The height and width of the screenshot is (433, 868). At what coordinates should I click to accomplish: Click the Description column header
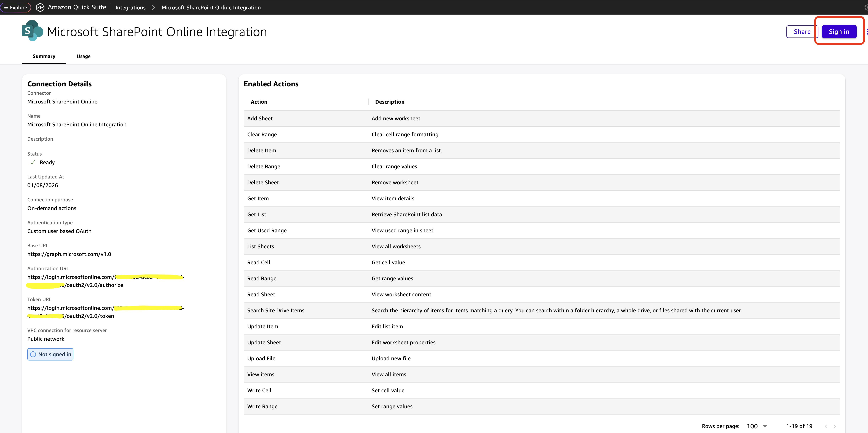click(x=390, y=101)
